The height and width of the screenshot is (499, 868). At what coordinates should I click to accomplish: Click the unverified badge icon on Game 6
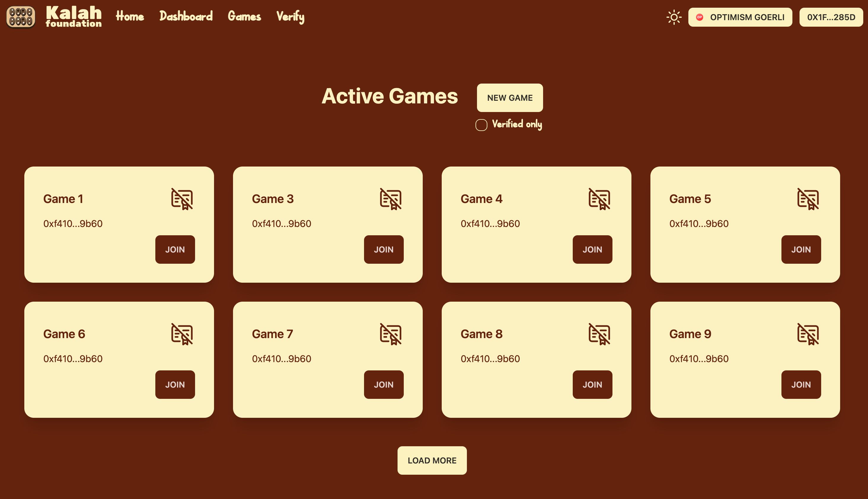coord(182,335)
